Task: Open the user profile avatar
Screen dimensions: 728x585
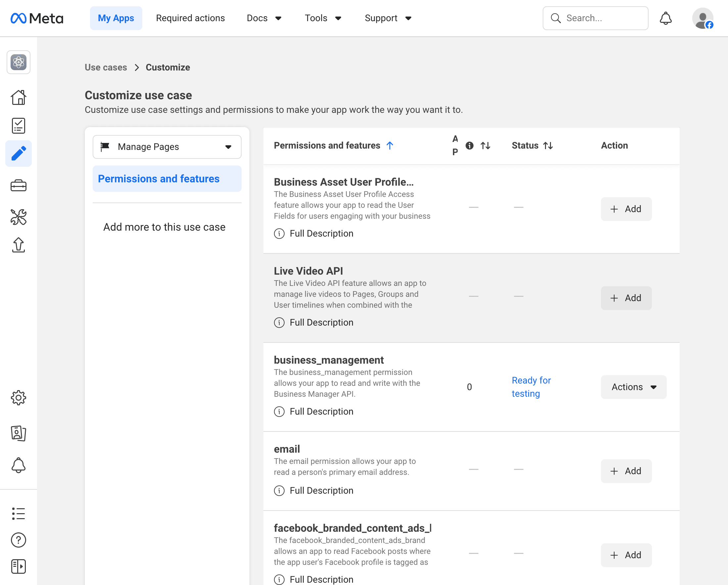Action: coord(703,18)
